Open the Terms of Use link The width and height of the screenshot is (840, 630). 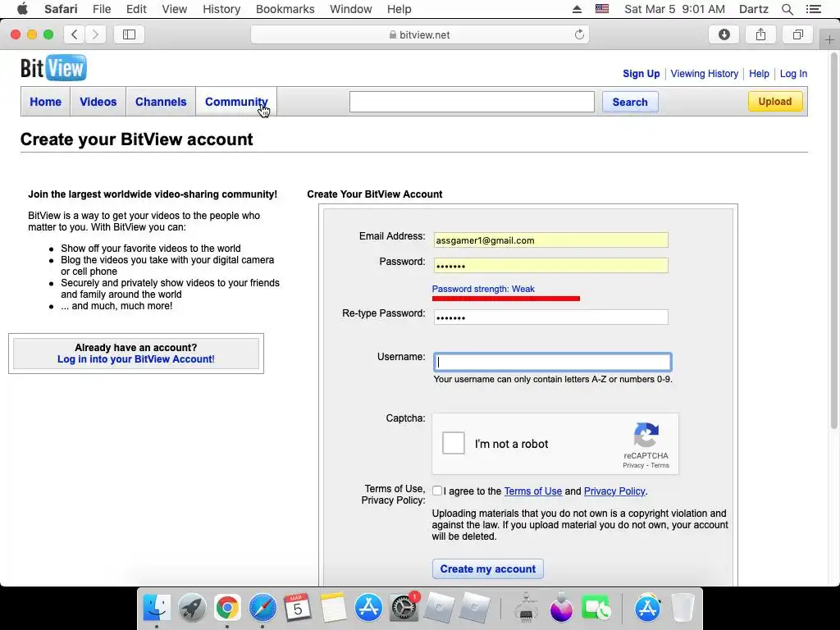point(533,491)
